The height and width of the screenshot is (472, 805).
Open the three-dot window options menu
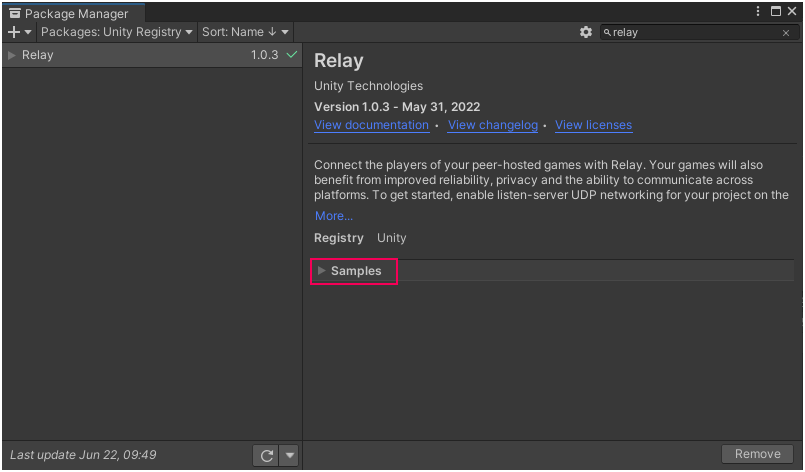tap(758, 11)
